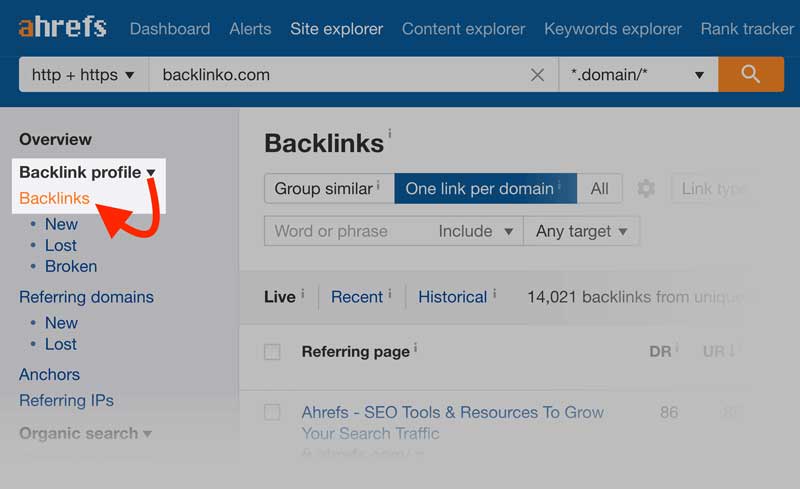Click info icon beside DR column

coord(677,349)
